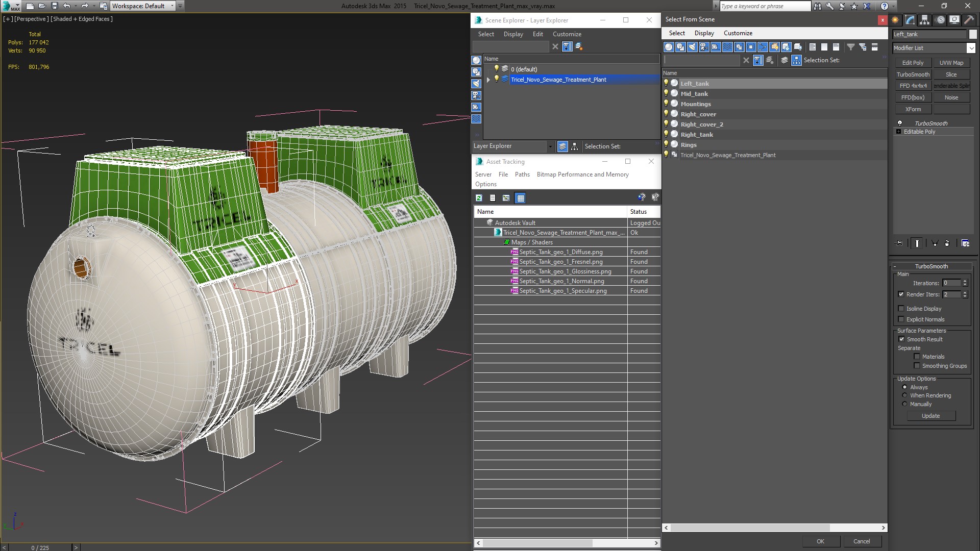Toggle Display Space Warps filter
This screenshot has height=551, width=980.
click(x=727, y=47)
